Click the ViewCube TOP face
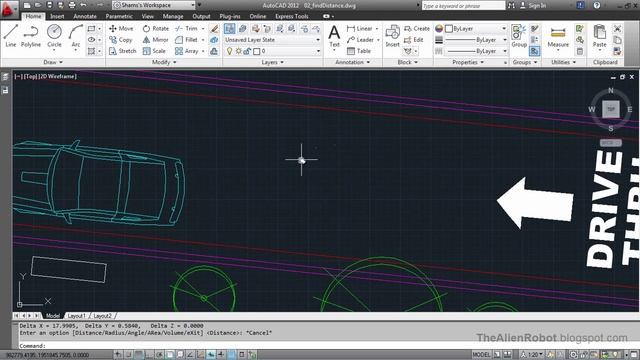 point(611,109)
